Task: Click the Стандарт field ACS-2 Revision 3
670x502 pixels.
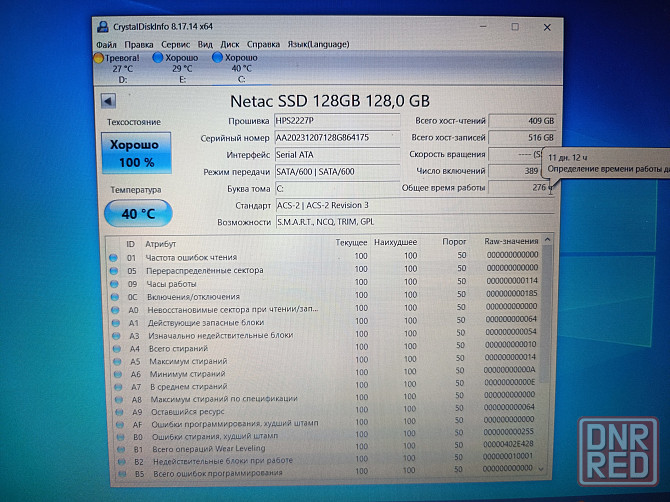Action: (x=415, y=205)
